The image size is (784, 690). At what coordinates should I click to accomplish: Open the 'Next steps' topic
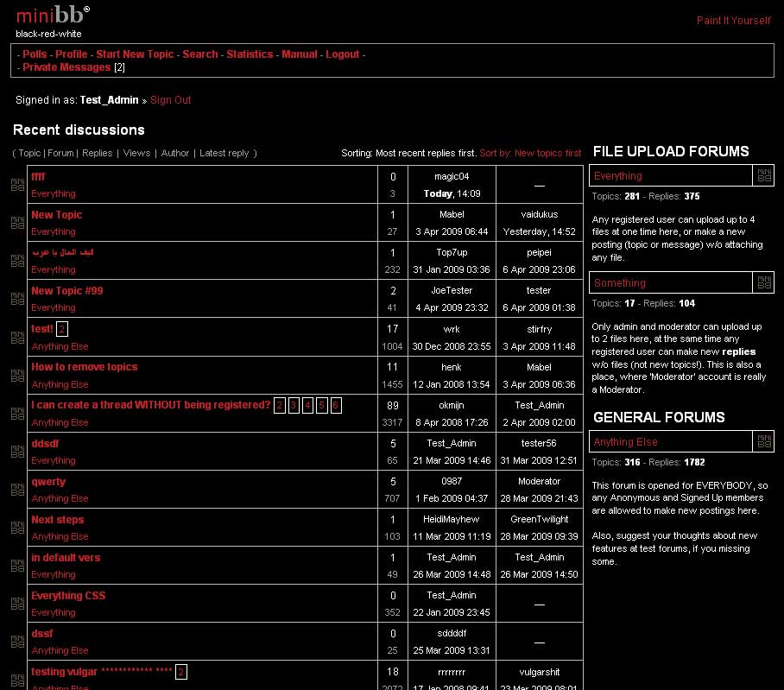[x=58, y=520]
